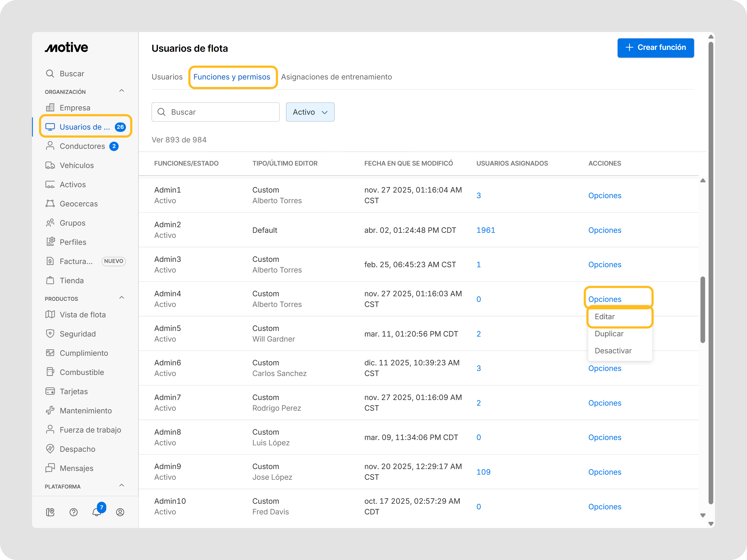Viewport: 747px width, 560px height.
Task: Open the Mensajes chat icon
Action: coord(50,468)
